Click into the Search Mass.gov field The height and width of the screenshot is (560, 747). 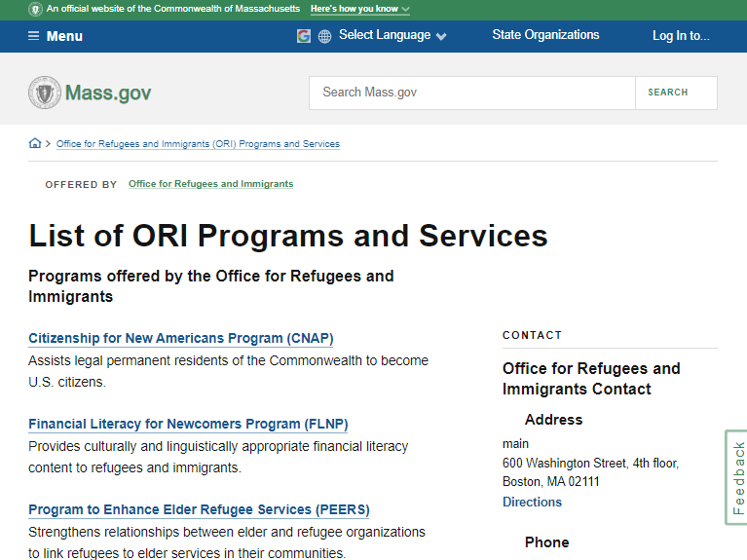click(472, 93)
